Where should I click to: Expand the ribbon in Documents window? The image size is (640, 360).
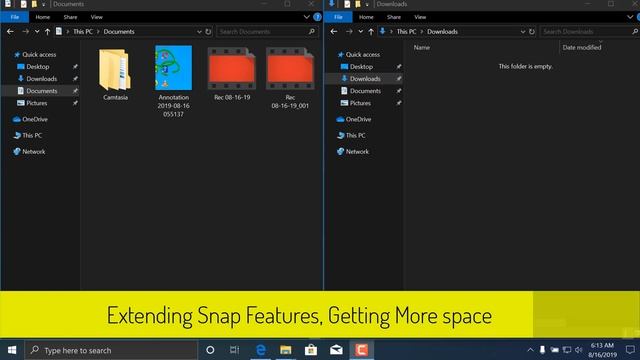coord(307,17)
